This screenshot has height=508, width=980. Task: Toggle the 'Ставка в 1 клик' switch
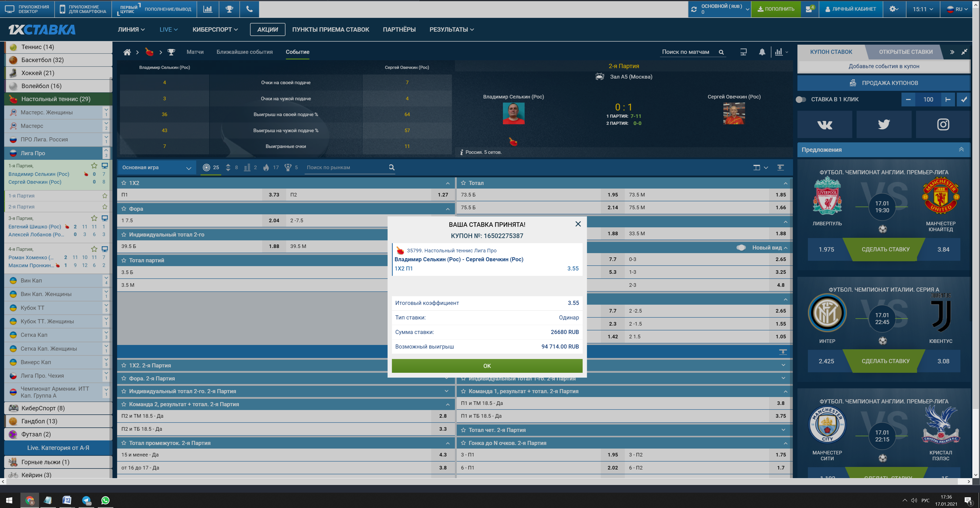[x=801, y=99]
